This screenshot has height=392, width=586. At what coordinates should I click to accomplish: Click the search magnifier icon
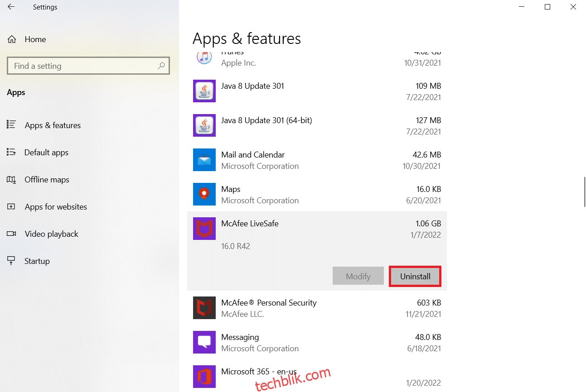(x=161, y=66)
